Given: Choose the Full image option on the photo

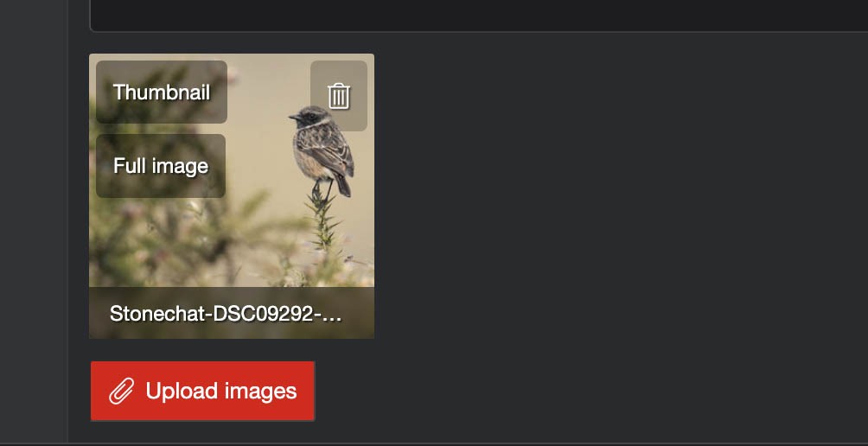Looking at the screenshot, I should click(161, 166).
